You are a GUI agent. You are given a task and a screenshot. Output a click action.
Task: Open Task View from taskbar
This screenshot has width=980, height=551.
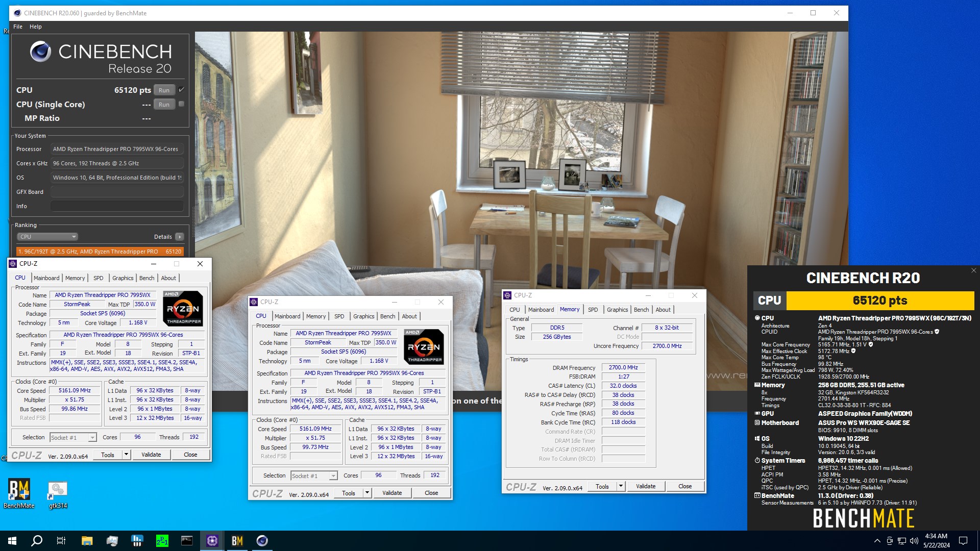(x=61, y=541)
